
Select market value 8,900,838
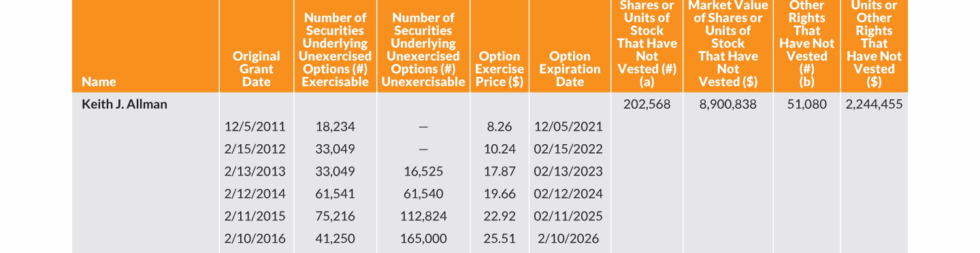pos(728,105)
